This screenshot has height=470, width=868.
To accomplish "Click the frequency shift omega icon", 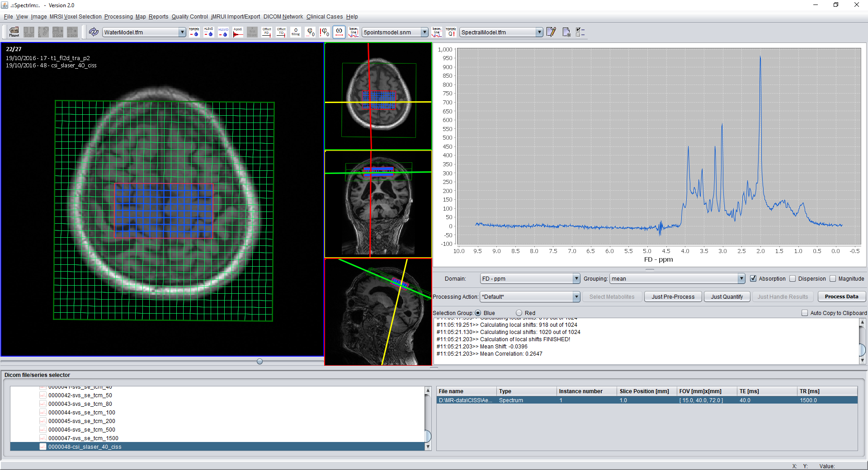I will point(339,32).
